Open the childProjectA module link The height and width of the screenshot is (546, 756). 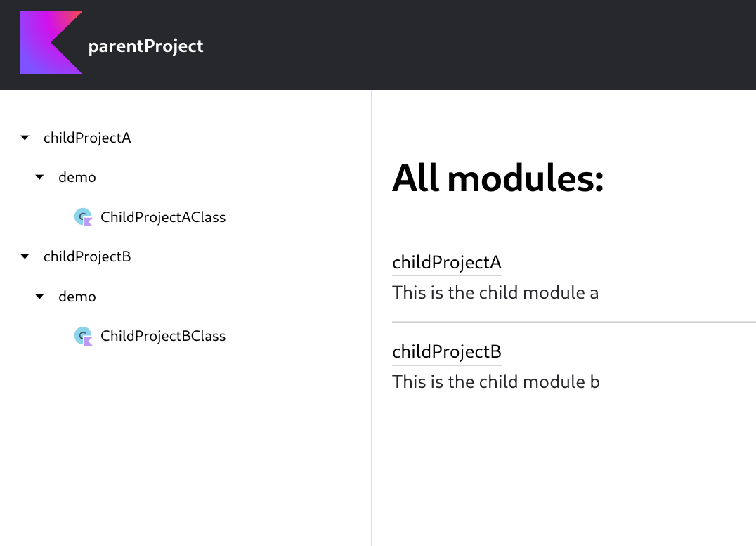tap(446, 262)
